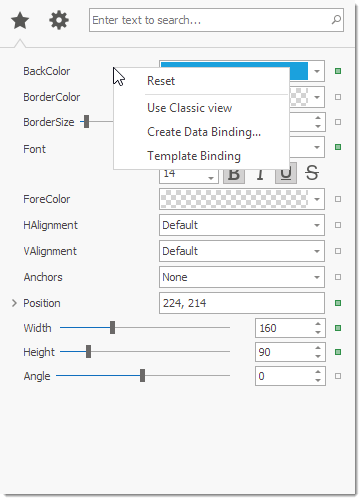Click the search magnifier icon
The image size is (362, 501).
click(336, 20)
